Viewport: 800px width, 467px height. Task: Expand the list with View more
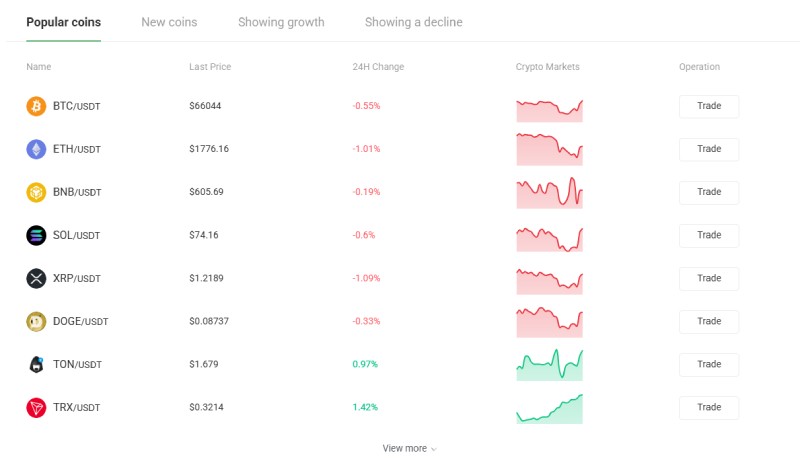click(410, 448)
